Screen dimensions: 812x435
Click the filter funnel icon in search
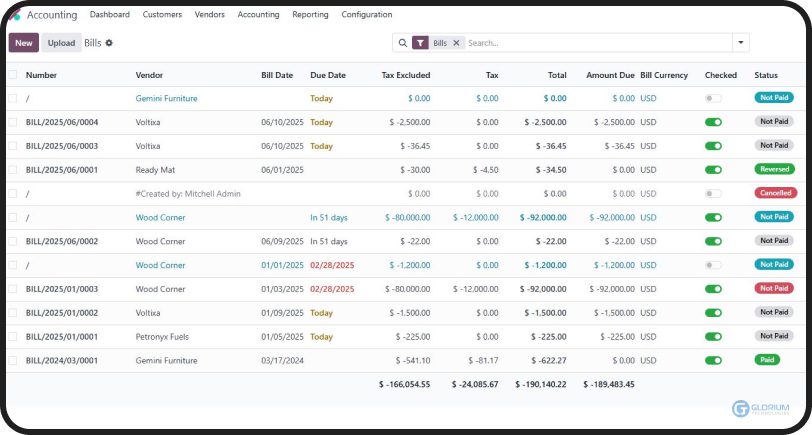[x=420, y=43]
